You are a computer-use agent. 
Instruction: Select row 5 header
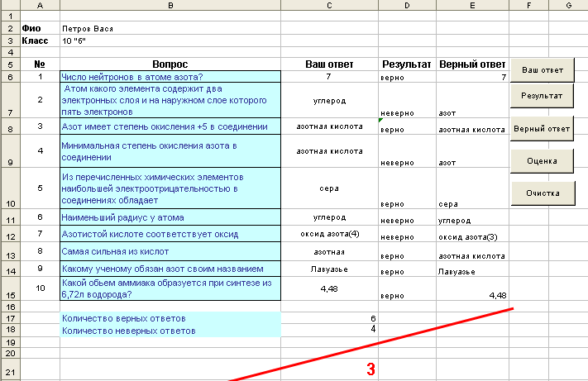coord(10,64)
